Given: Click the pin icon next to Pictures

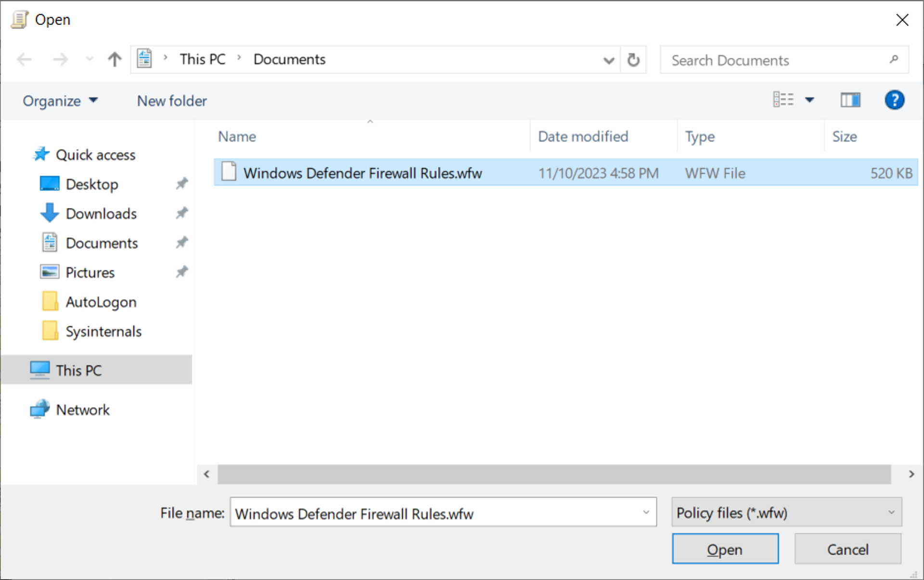Looking at the screenshot, I should [181, 272].
